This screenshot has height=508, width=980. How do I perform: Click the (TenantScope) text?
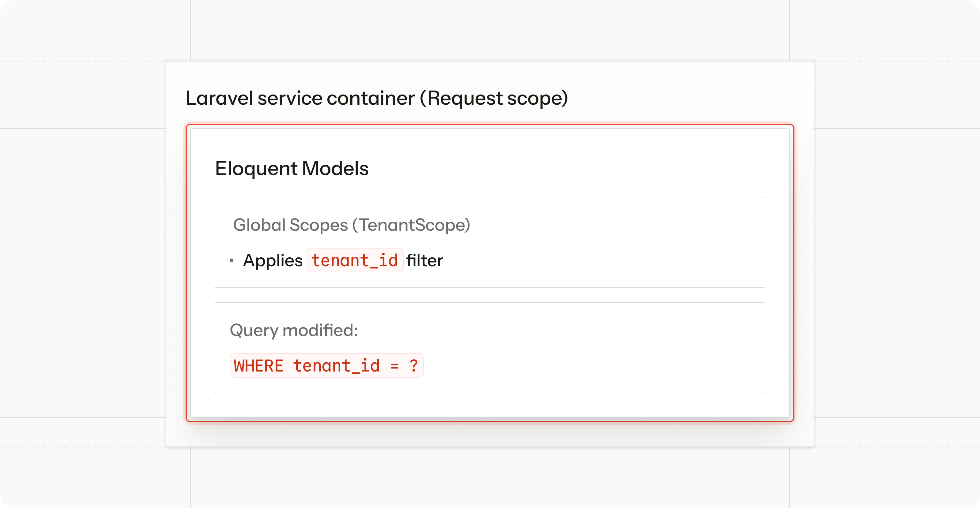(x=411, y=225)
